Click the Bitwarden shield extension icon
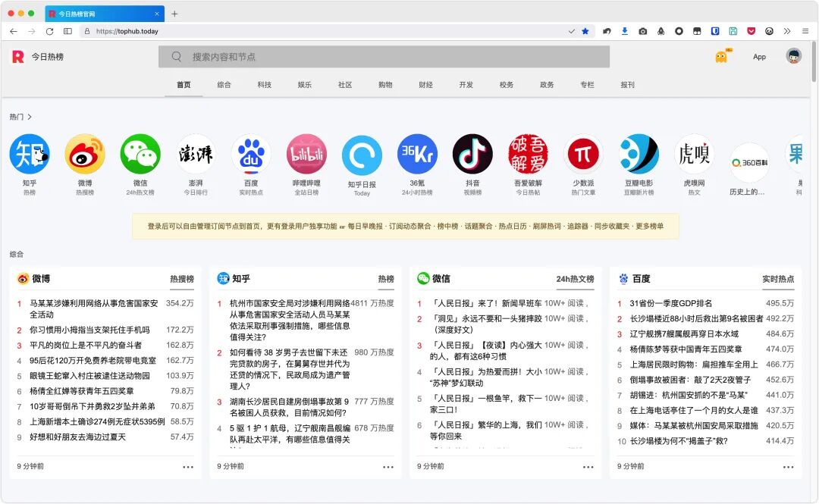This screenshot has width=819, height=504. tap(715, 31)
